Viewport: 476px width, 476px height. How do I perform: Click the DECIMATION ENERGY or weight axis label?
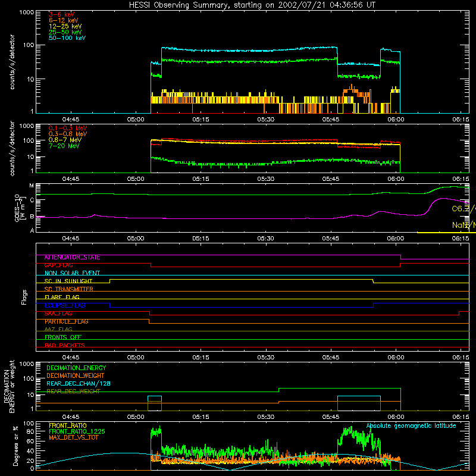click(x=9, y=386)
